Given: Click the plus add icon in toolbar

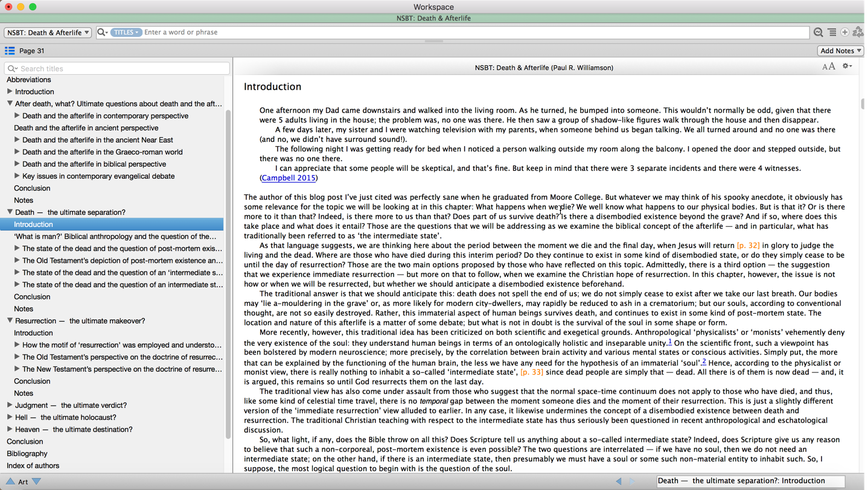Looking at the screenshot, I should coord(844,33).
